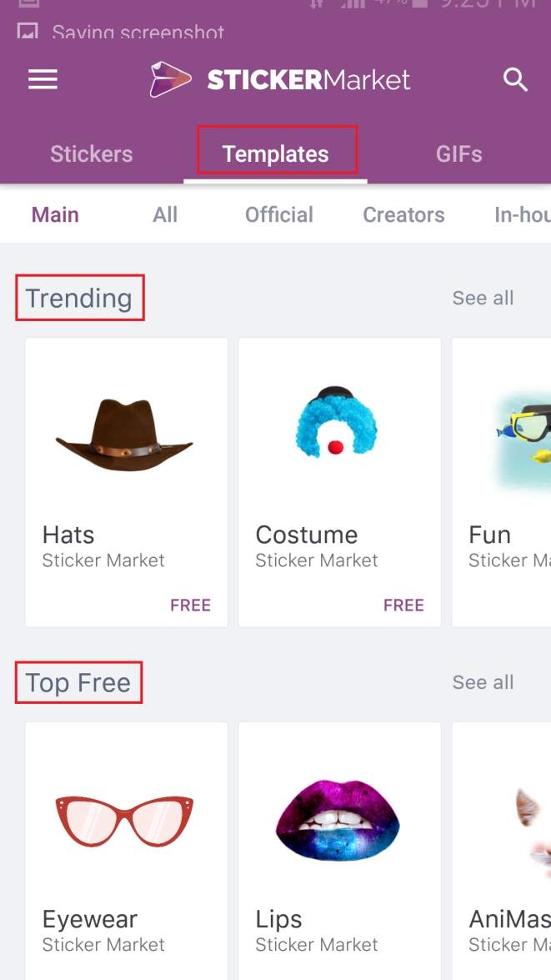Screen dimensions: 551x980
Task: Open the blue clown wig Costume image
Action: point(337,423)
